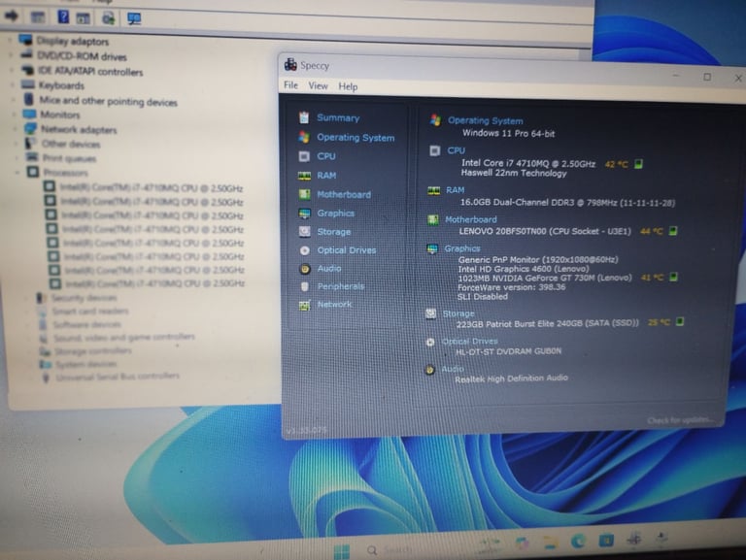Open Microsoft Store from the taskbar
The width and height of the screenshot is (746, 560).
(x=606, y=541)
